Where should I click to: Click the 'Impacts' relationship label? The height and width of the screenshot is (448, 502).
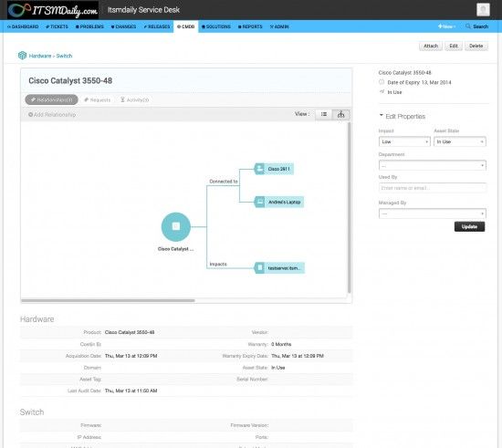click(x=218, y=264)
